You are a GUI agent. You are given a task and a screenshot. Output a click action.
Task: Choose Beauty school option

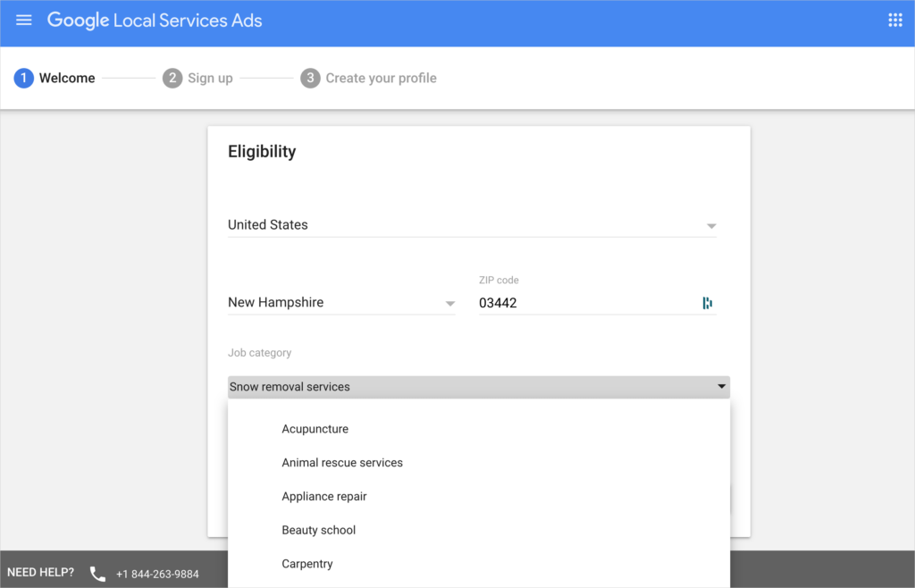click(479, 530)
